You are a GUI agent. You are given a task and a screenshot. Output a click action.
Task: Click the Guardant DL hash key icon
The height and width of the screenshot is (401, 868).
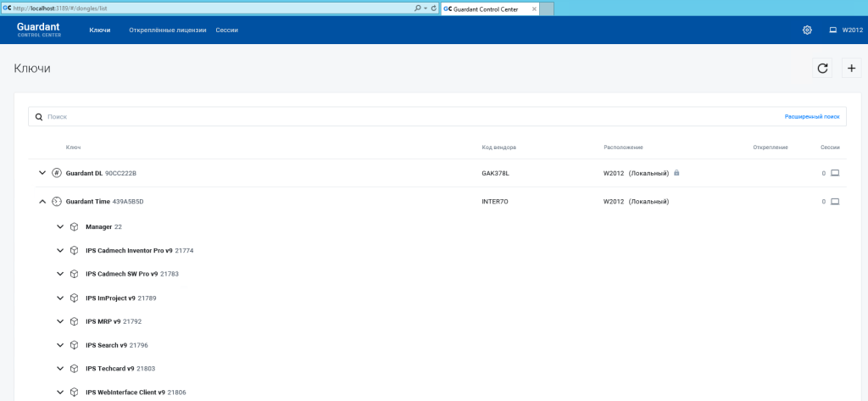click(x=57, y=173)
